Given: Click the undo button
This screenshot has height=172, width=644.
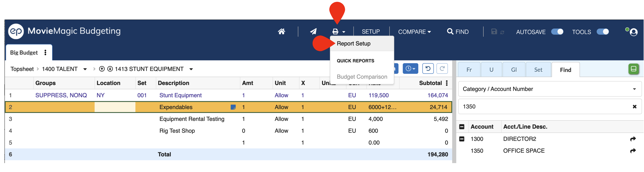Looking at the screenshot, I should [x=428, y=69].
